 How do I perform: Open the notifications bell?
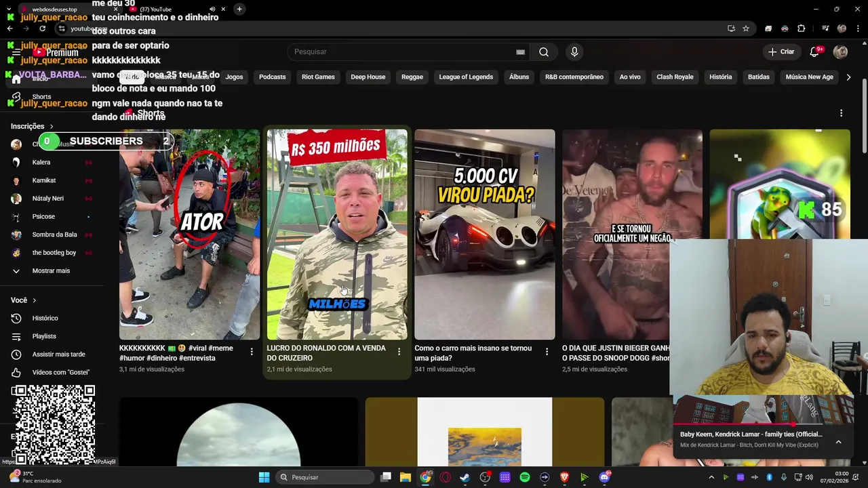point(814,52)
